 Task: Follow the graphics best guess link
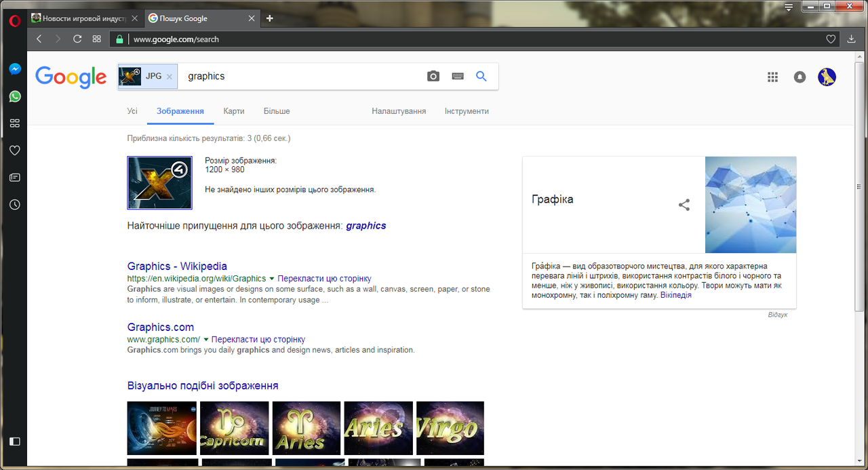click(366, 226)
